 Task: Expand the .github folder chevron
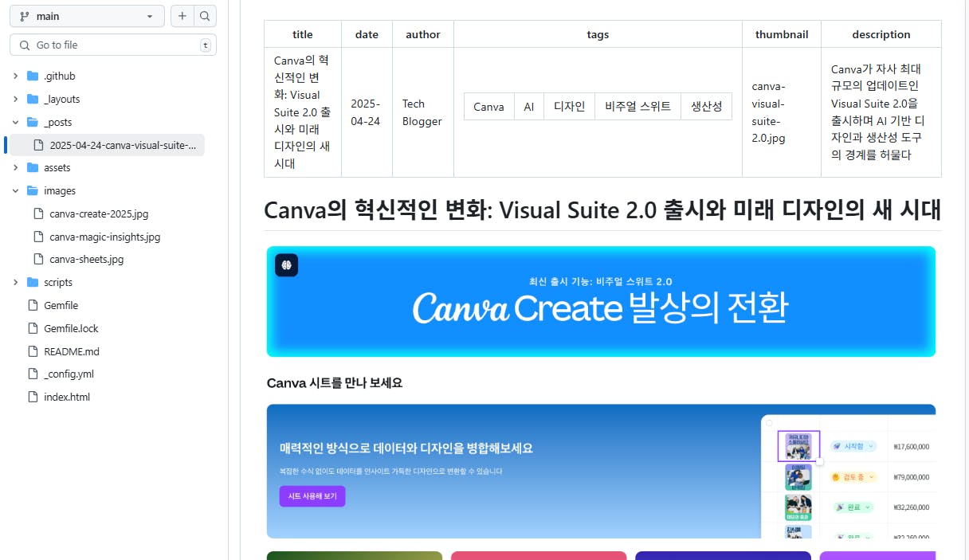(15, 76)
